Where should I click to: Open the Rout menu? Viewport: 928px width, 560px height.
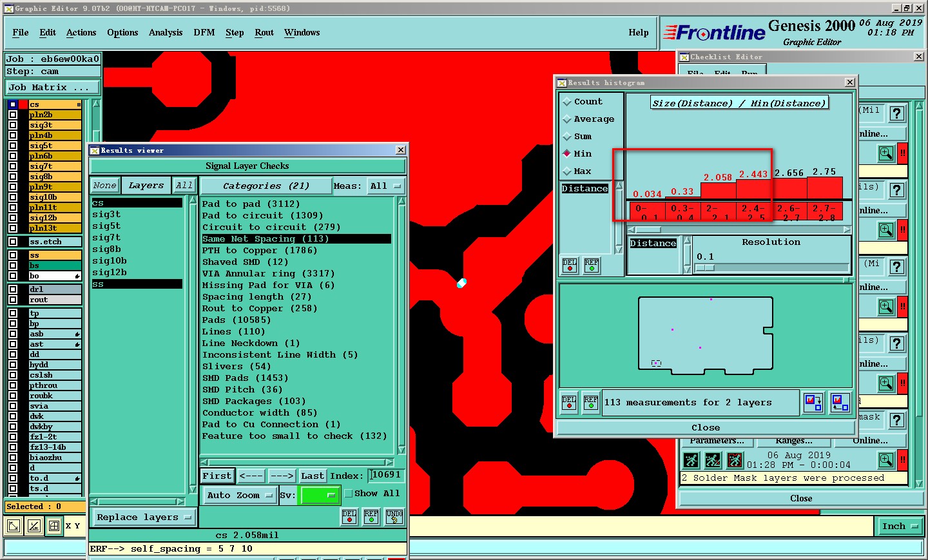coord(264,33)
